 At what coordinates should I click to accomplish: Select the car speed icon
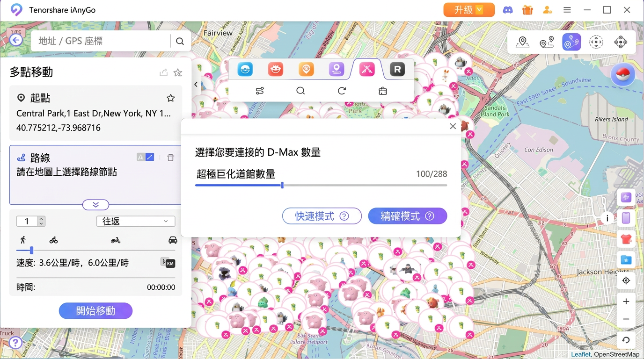tap(173, 240)
